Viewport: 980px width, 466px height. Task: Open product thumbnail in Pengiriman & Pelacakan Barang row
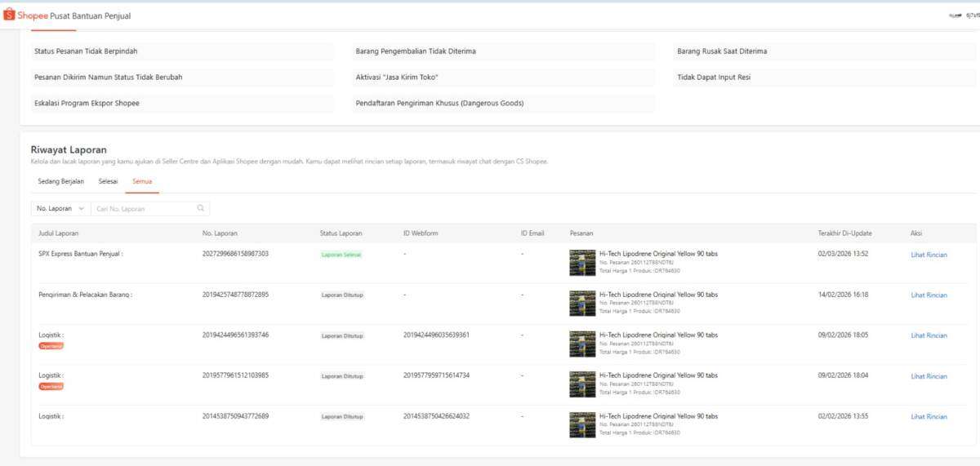[x=582, y=303]
